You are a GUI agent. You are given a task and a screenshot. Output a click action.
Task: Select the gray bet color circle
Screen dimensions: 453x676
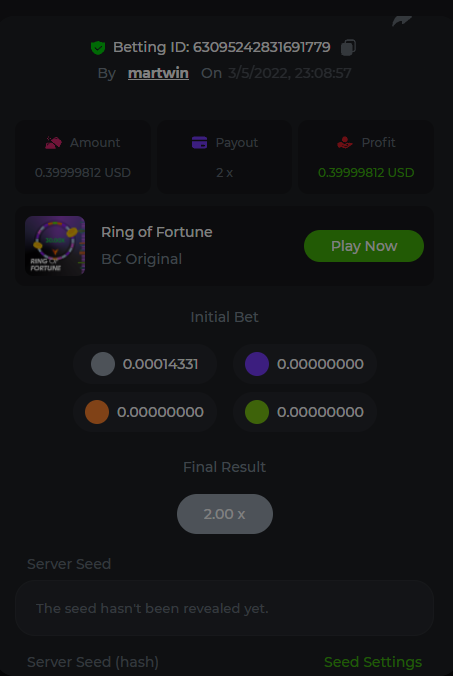[103, 364]
